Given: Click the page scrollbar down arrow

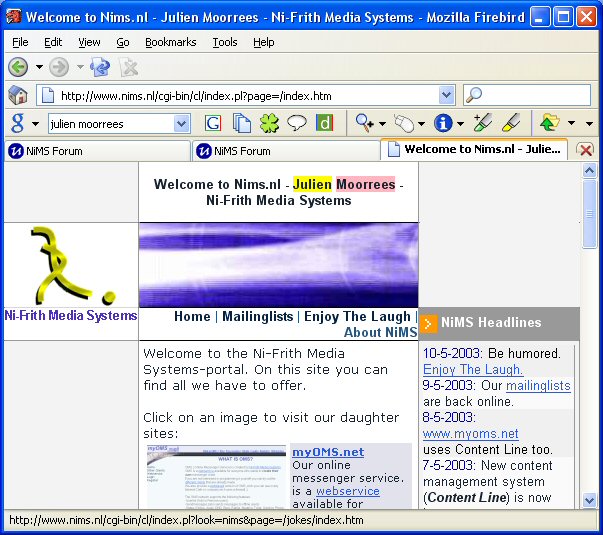Looking at the screenshot, I should (x=589, y=500).
